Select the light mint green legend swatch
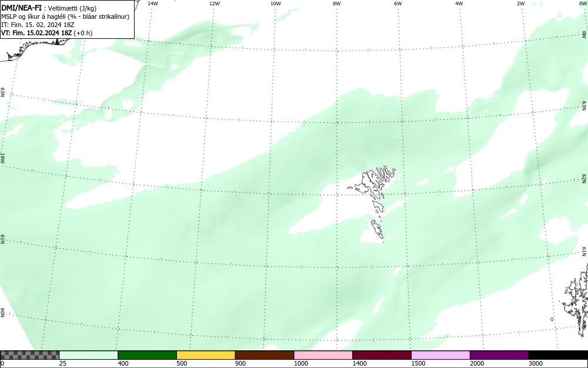Image resolution: width=588 pixels, height=368 pixels. [x=89, y=355]
